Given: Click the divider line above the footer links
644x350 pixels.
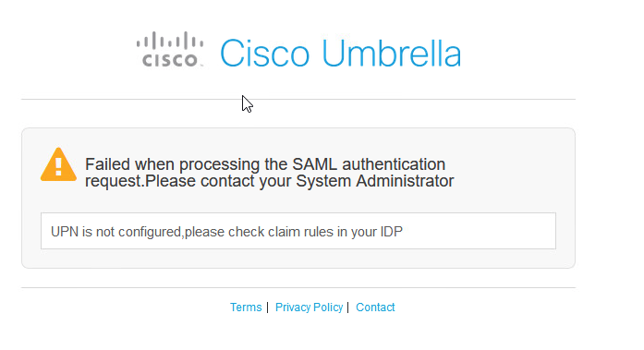Looking at the screenshot, I should tap(298, 287).
